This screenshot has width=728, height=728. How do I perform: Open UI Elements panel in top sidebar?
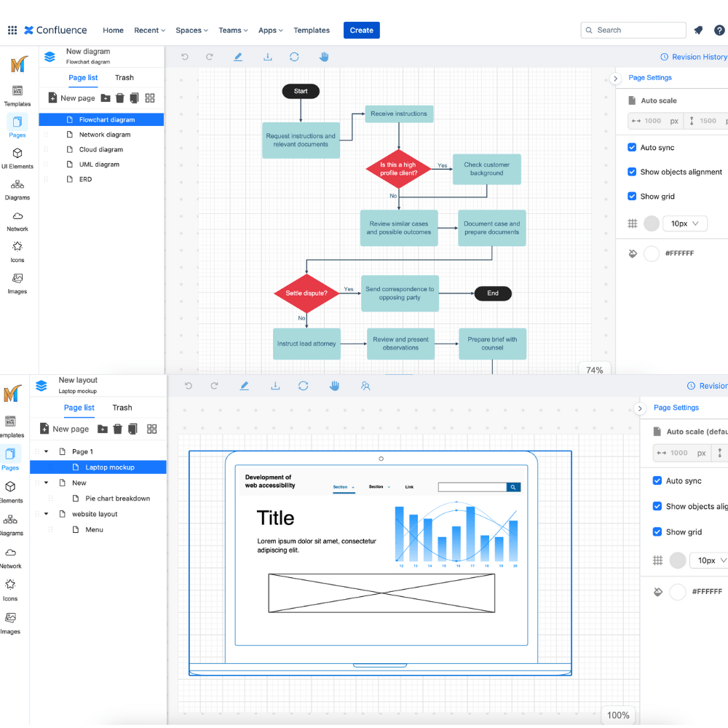point(17,158)
